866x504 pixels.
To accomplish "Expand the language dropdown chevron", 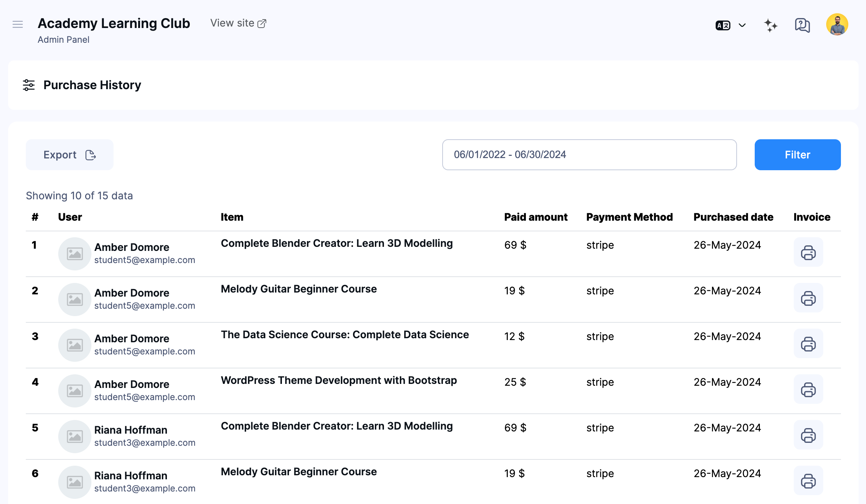I will pos(741,25).
